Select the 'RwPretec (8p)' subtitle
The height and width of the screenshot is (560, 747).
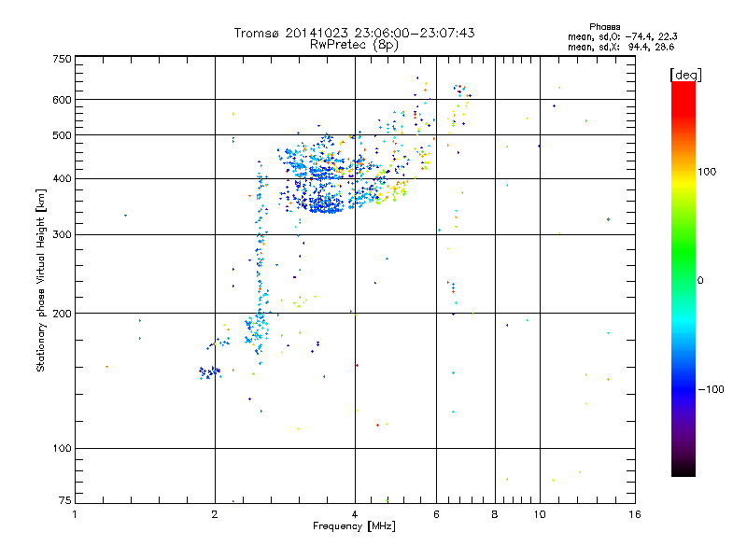(354, 45)
